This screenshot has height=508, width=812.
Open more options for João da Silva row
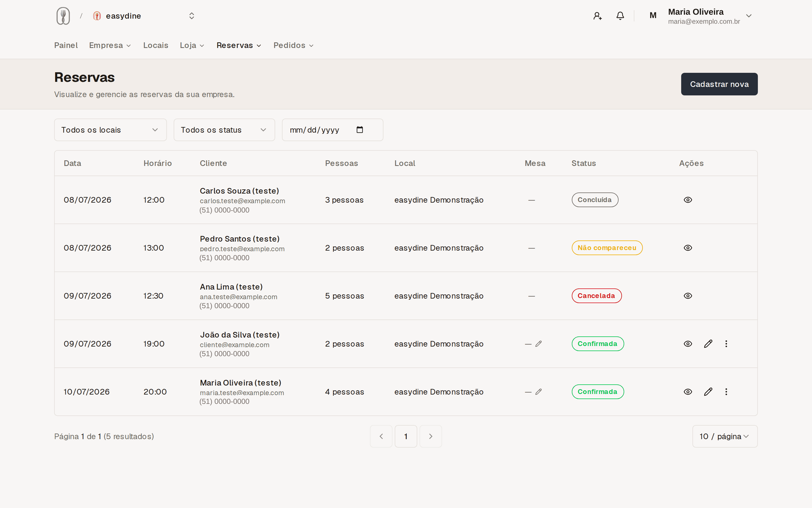[726, 344]
